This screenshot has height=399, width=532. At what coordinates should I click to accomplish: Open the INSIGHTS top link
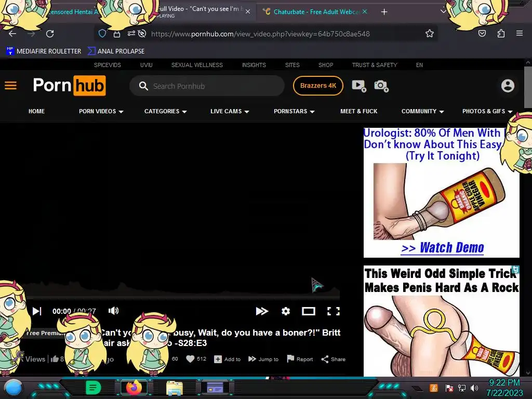click(x=254, y=65)
